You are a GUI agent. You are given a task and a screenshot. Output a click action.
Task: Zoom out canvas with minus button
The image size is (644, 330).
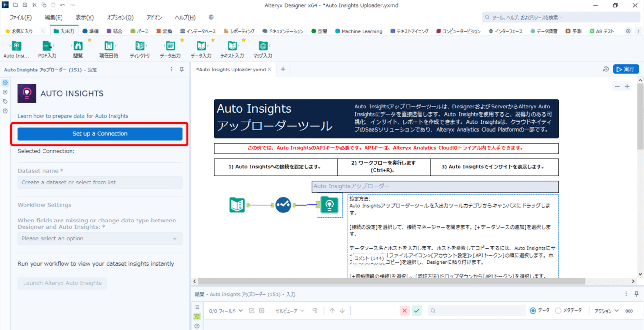click(617, 86)
